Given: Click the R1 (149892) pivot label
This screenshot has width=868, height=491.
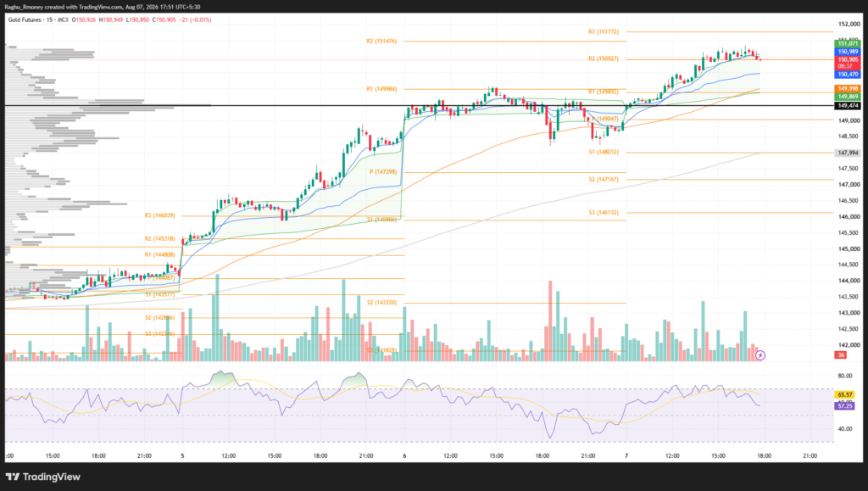Looking at the screenshot, I should pos(604,92).
